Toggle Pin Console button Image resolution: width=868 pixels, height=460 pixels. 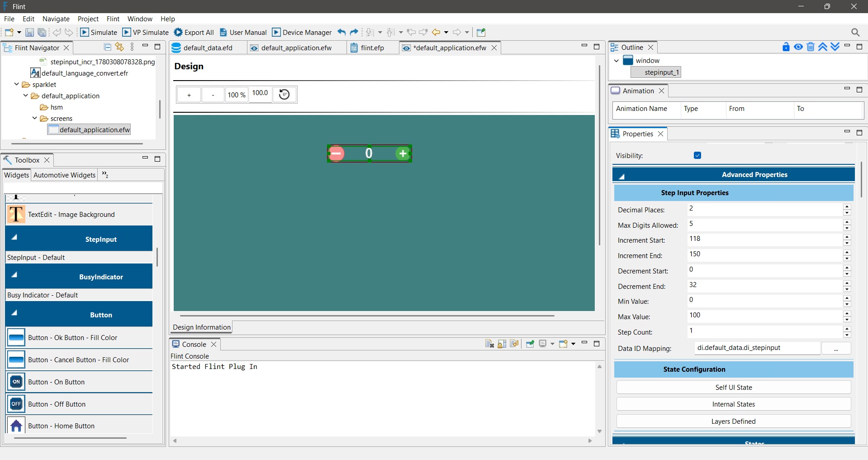pyautogui.click(x=530, y=344)
